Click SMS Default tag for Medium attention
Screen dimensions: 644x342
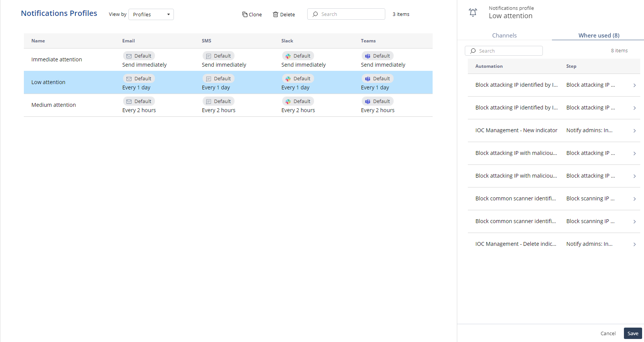[218, 101]
